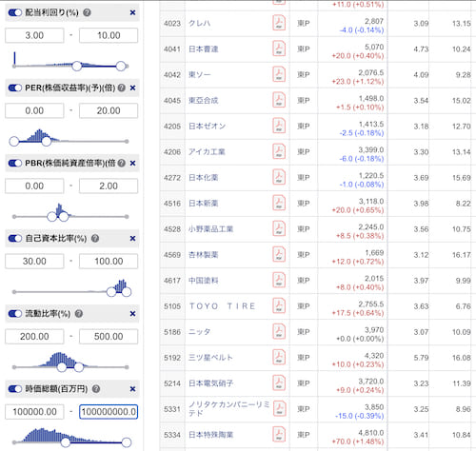
Task: Remove the 時価総額(百万円) filter with X
Action: [132, 389]
